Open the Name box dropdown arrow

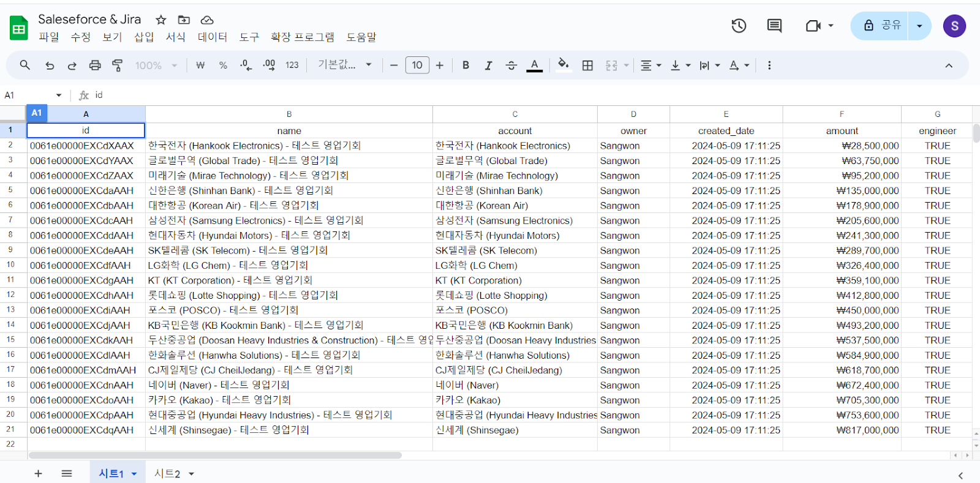pyautogui.click(x=59, y=95)
